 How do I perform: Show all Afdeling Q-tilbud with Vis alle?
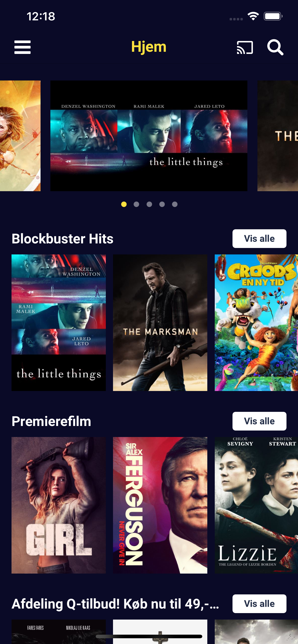(259, 604)
